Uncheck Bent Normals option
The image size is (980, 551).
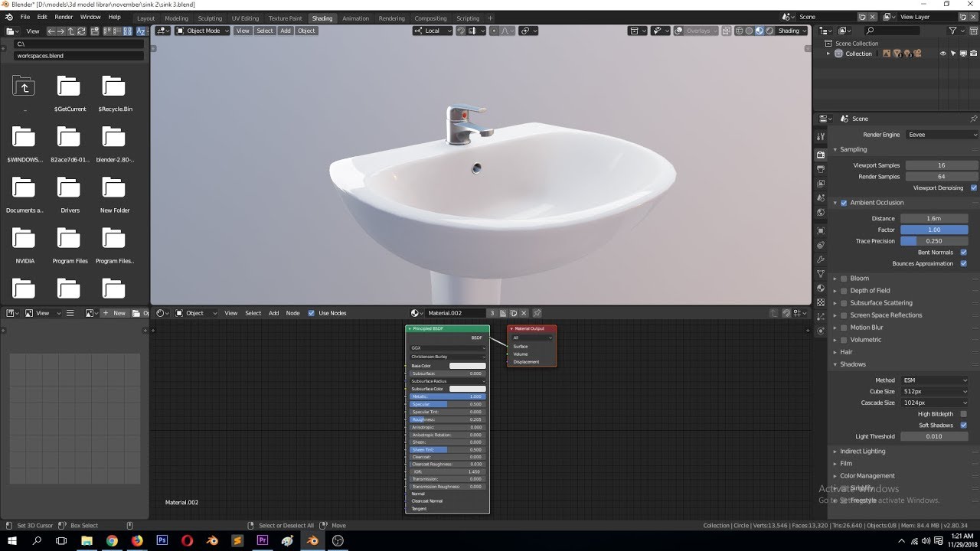pyautogui.click(x=963, y=252)
